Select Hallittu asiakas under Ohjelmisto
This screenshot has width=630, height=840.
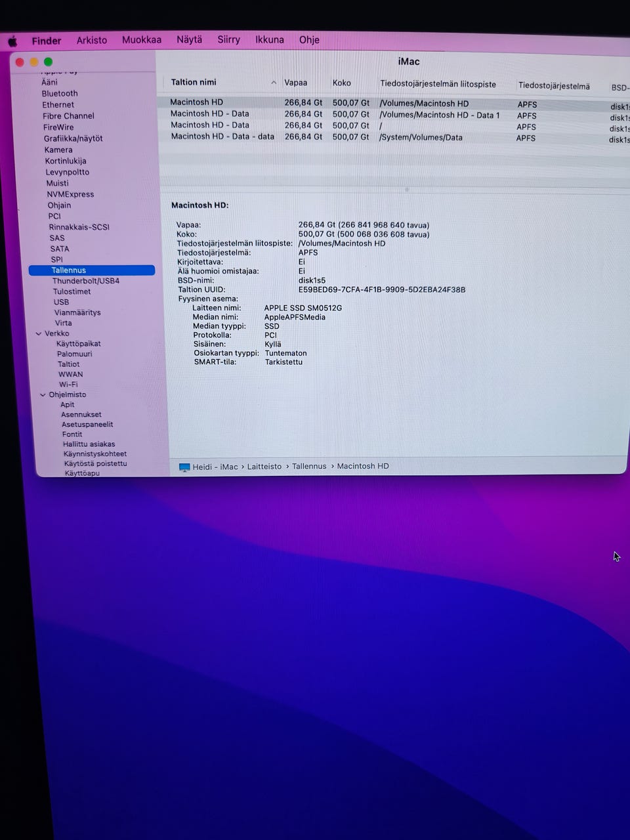(x=89, y=444)
